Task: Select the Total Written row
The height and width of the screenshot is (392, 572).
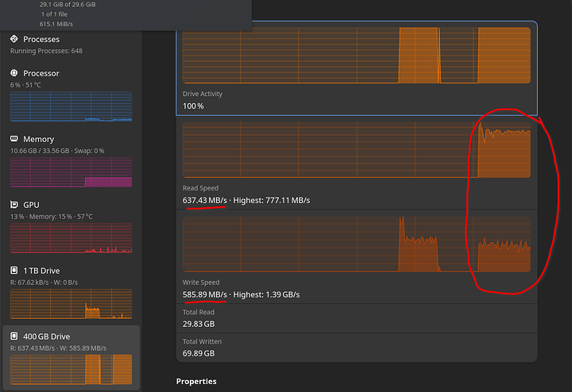Action: pos(356,348)
